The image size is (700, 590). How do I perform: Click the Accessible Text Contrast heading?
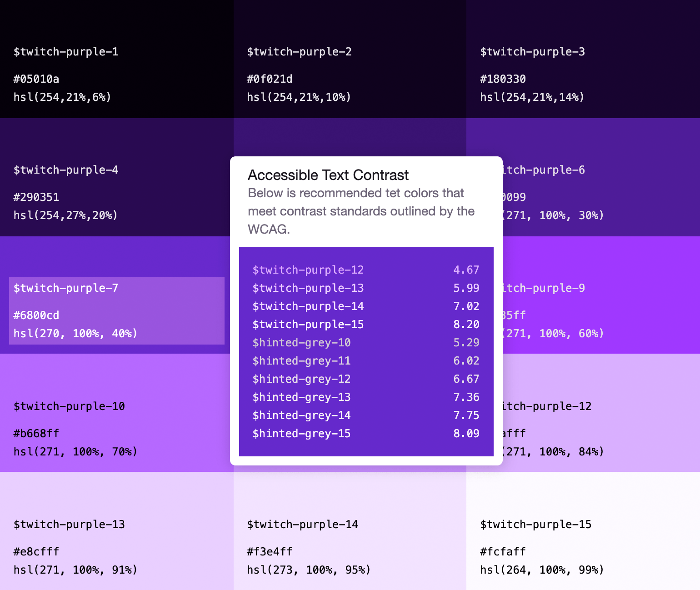[x=328, y=175]
